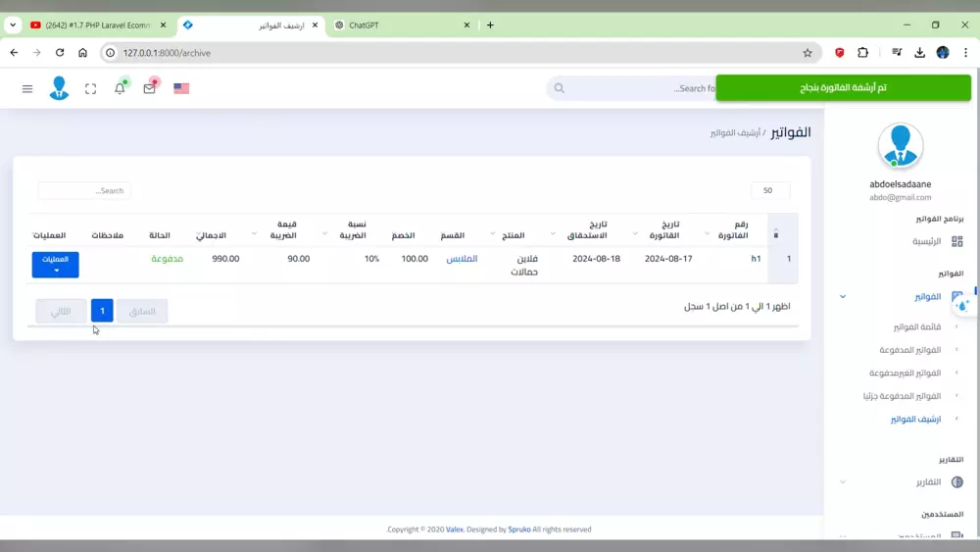Click the 2024-08-18 due date cell
Screen dimensions: 980x552
[x=596, y=259]
